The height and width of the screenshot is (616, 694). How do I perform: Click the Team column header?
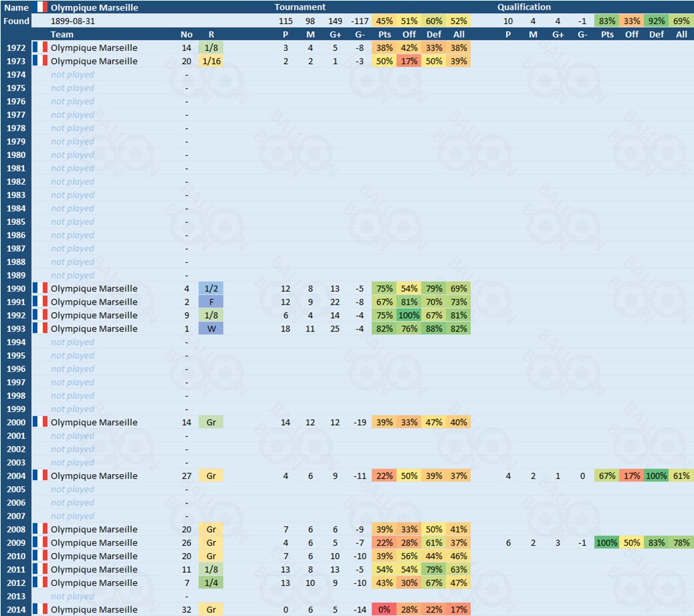[x=62, y=34]
